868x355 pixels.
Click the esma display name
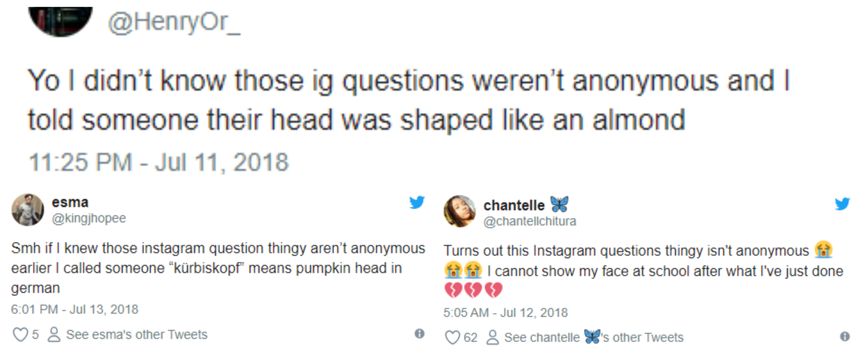(70, 202)
